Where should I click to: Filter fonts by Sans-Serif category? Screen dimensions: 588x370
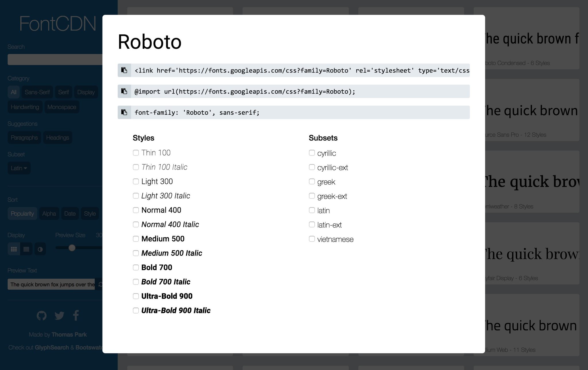(37, 92)
